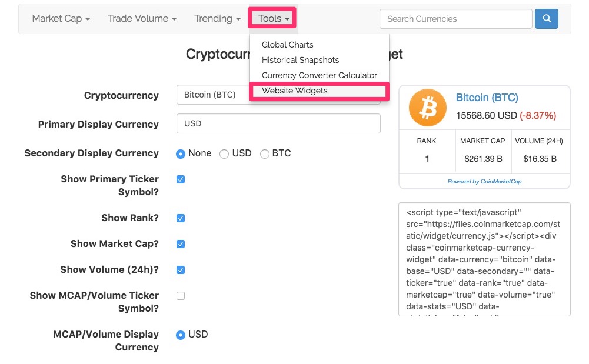Click the RANK header in the widget
Image resolution: width=589 pixels, height=364 pixels.
click(x=427, y=141)
